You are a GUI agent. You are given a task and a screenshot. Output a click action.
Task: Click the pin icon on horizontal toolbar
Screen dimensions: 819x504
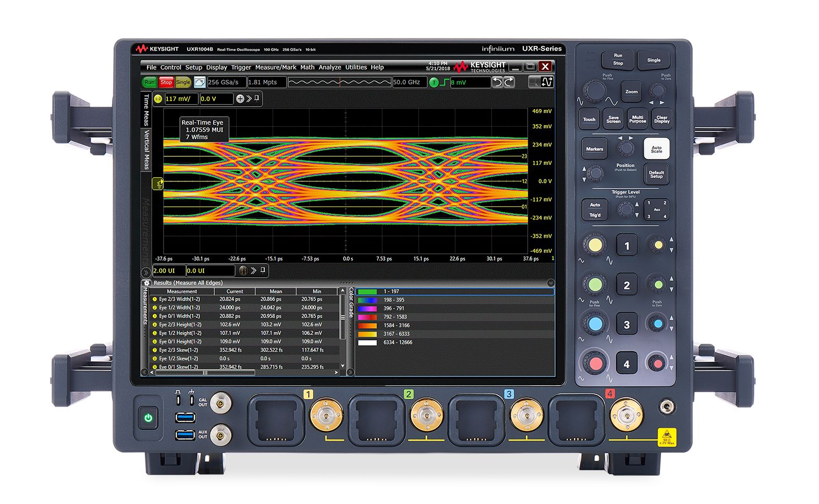263,270
